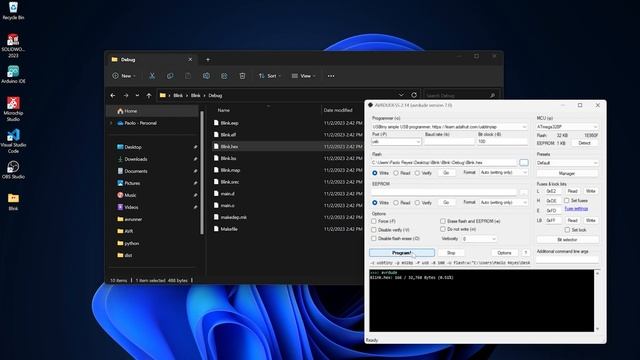The height and width of the screenshot is (360, 640).
Task: Enable the Disable verify (-V) checkbox
Action: tap(374, 230)
